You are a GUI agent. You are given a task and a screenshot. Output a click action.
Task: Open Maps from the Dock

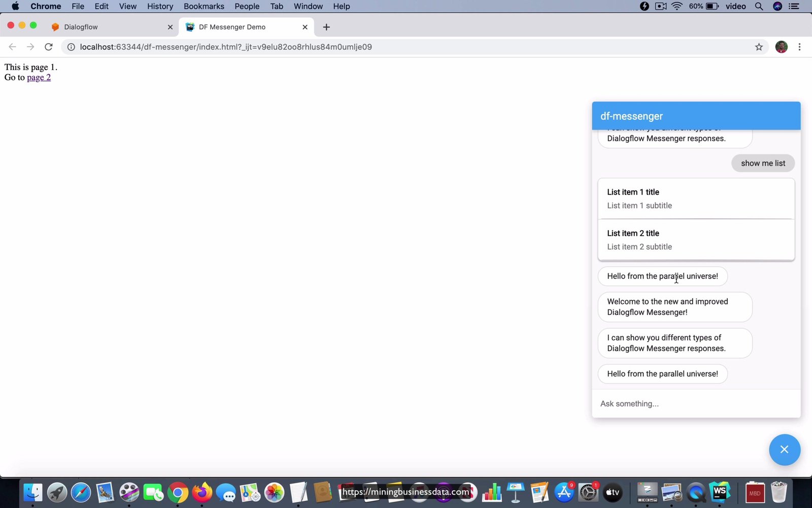250,492
